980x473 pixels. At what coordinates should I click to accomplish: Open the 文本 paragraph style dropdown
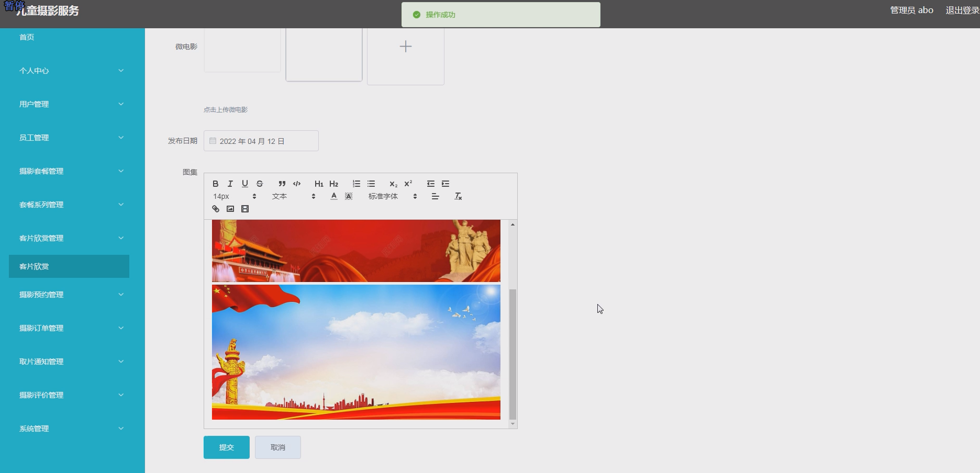click(294, 196)
